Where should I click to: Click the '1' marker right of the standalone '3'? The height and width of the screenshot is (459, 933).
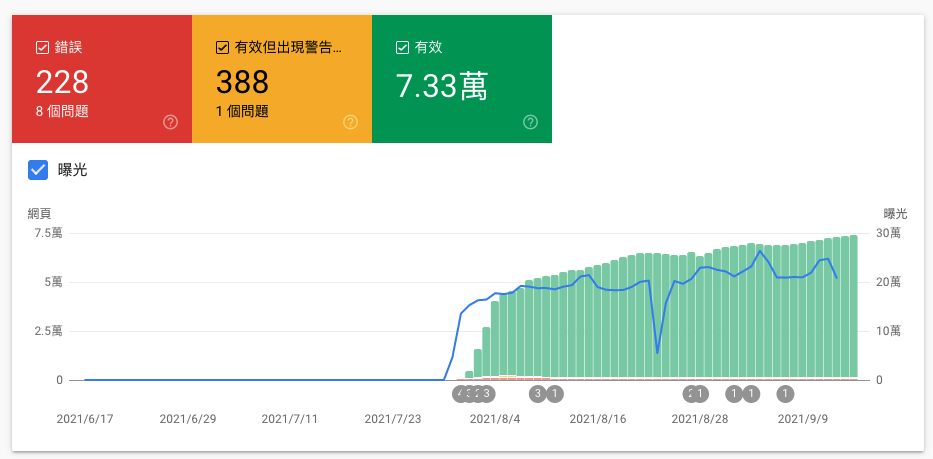pyautogui.click(x=555, y=394)
